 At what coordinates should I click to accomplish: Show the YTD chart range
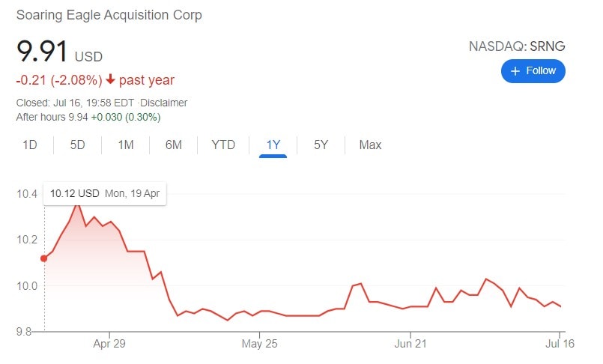(223, 145)
